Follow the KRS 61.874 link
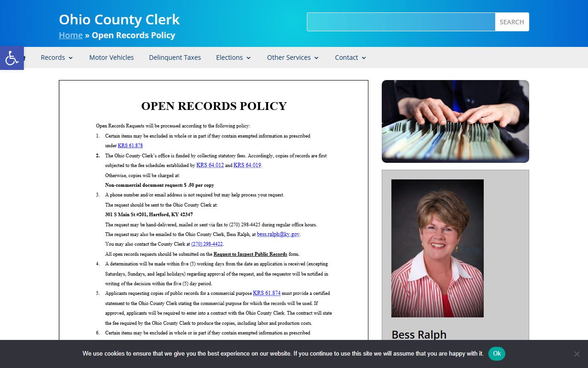 (266, 293)
